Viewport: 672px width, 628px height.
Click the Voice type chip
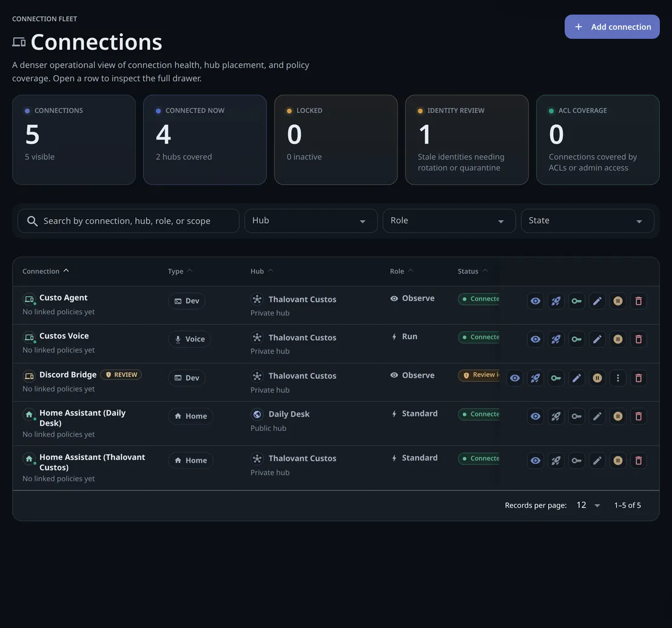point(189,339)
